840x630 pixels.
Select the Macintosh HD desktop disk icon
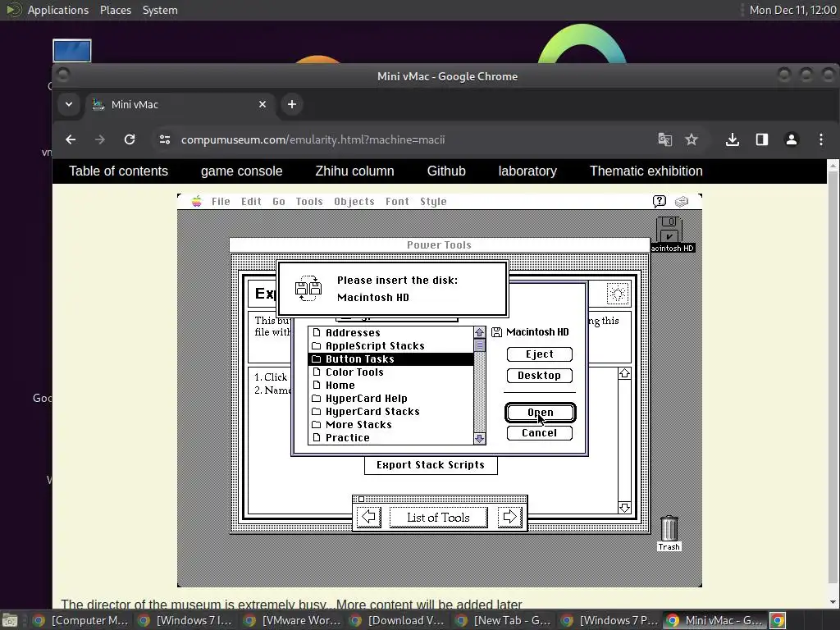[669, 230]
